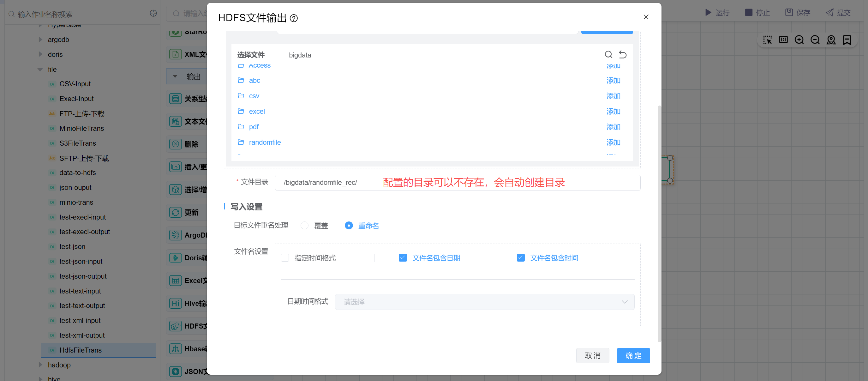The width and height of the screenshot is (868, 381).
Task: Click the search icon in file selector
Action: click(x=608, y=54)
